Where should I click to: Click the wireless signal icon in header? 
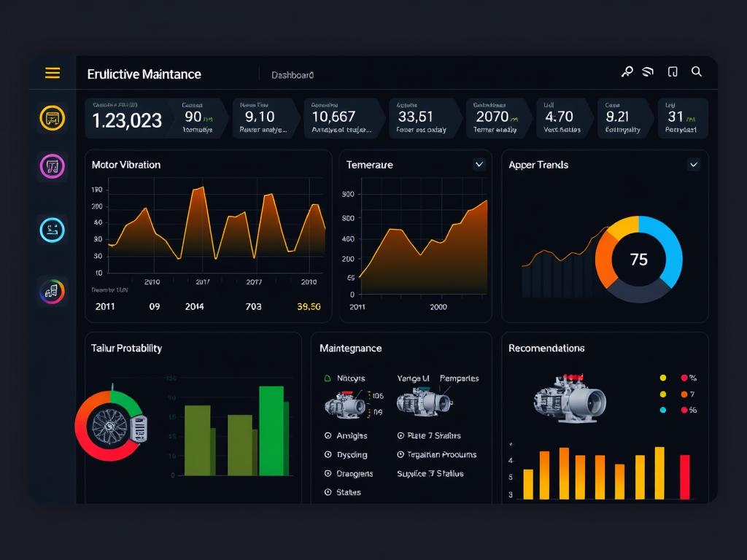click(648, 71)
